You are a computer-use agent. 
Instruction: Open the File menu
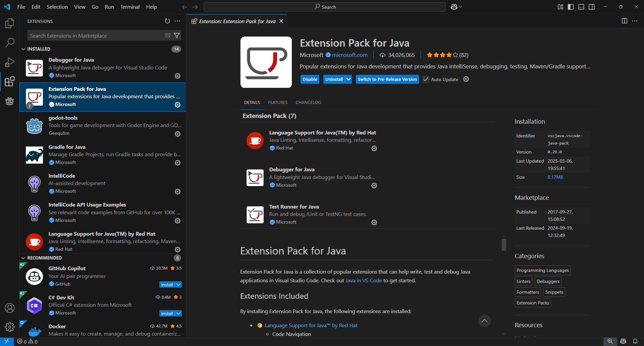[21, 7]
